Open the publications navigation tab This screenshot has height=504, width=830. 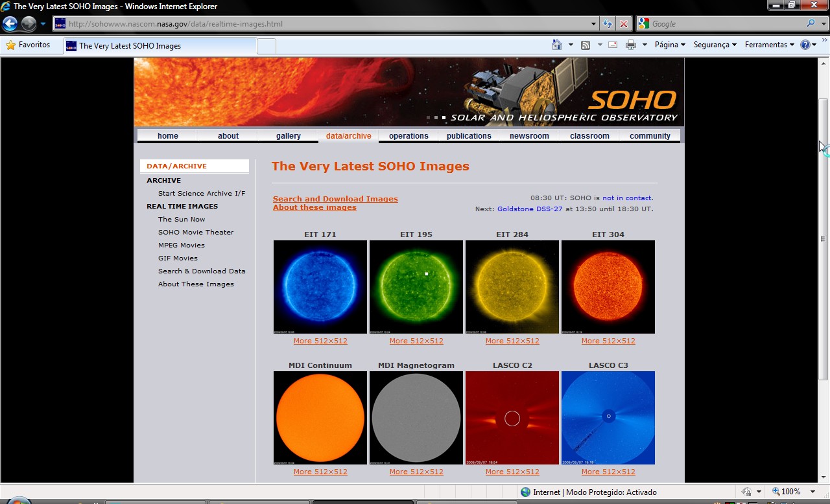coord(469,136)
